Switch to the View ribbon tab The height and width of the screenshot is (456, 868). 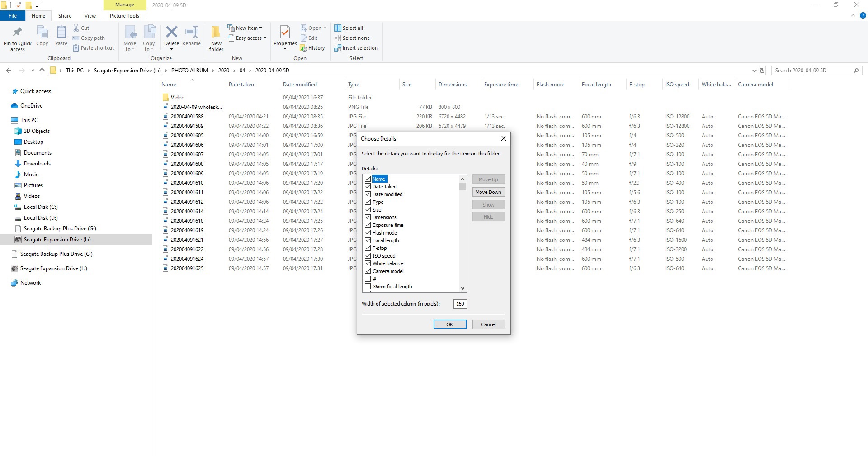(90, 16)
